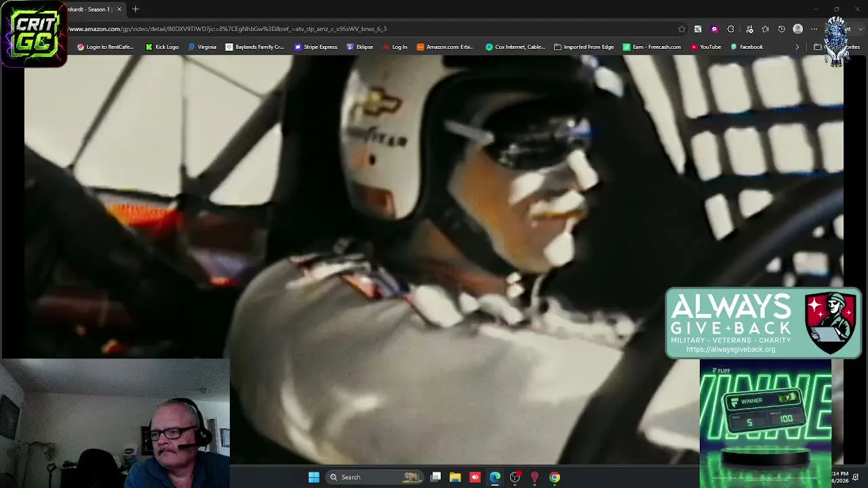
Task: Open the notification bell in the system tray
Action: (x=856, y=477)
